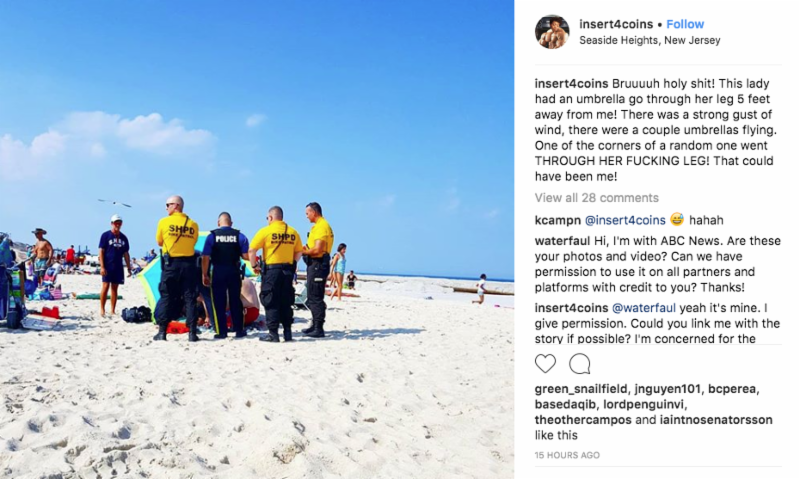Open @insert4coins mention in kcampn comment

click(x=625, y=220)
